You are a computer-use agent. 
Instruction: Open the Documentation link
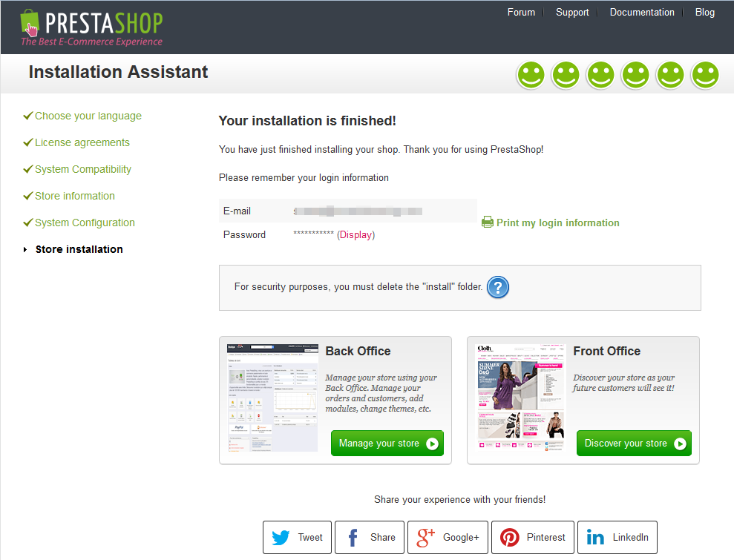(642, 12)
